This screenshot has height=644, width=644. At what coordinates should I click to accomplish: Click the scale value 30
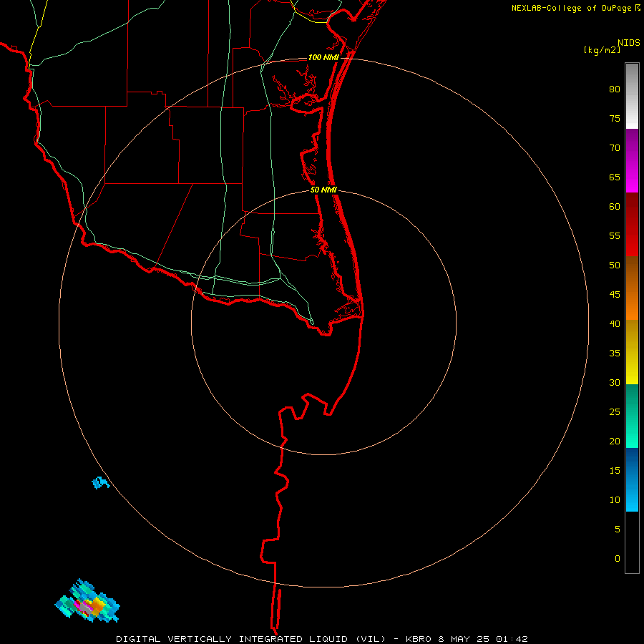(615, 383)
